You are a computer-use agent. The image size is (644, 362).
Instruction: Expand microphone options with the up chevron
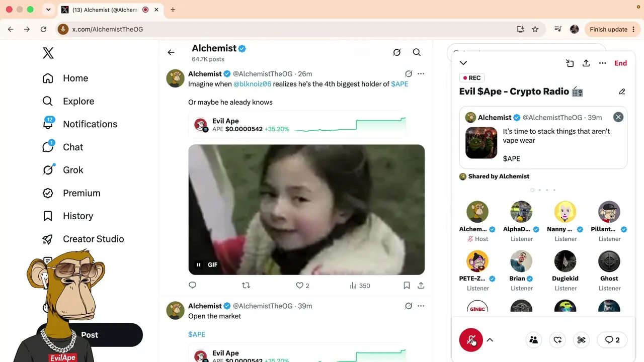pyautogui.click(x=490, y=340)
